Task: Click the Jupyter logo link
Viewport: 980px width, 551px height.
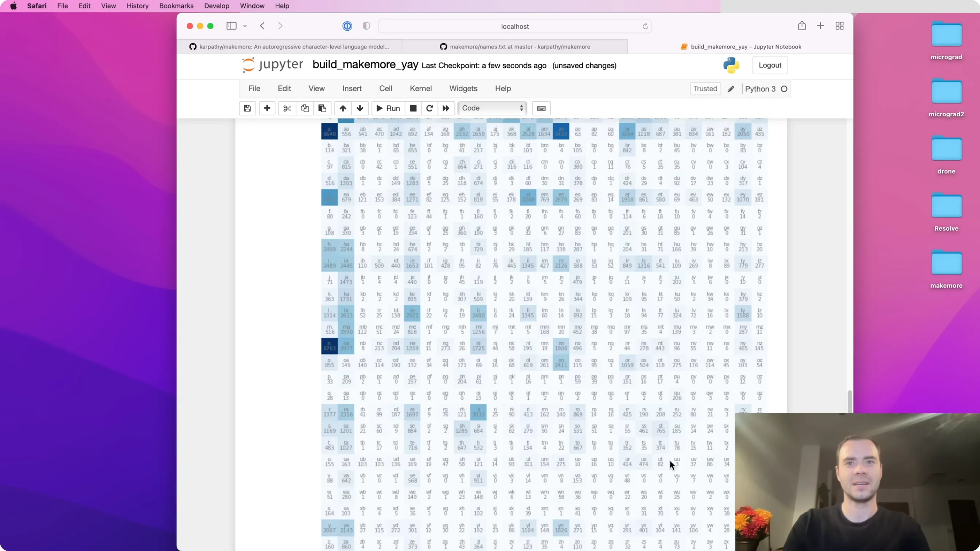Action: tap(273, 65)
